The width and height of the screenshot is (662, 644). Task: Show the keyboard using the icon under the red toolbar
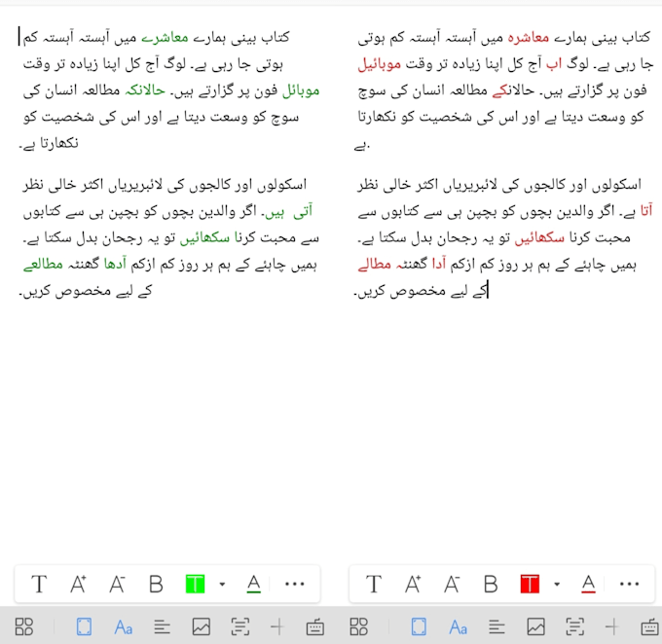pos(649,627)
